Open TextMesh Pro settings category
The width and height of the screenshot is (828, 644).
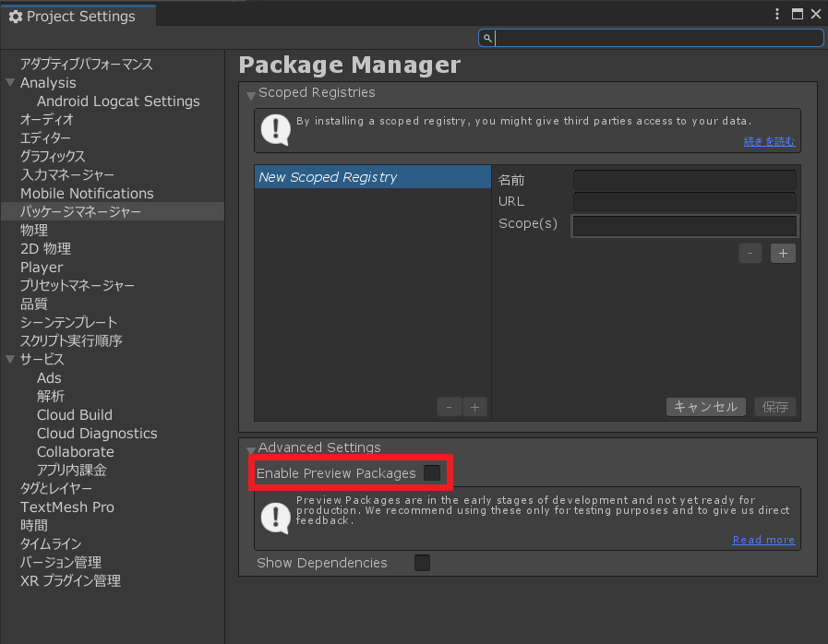point(67,507)
